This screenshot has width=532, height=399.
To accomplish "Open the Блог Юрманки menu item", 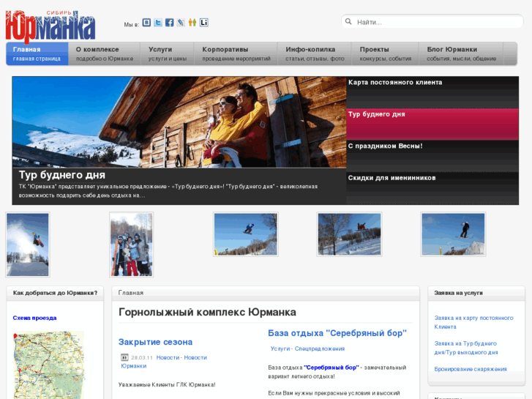I will [461, 53].
